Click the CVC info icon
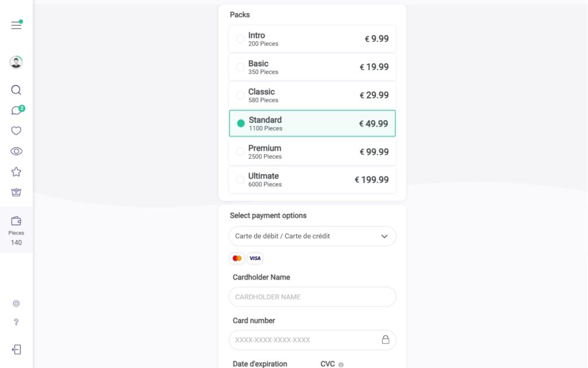 click(x=341, y=365)
